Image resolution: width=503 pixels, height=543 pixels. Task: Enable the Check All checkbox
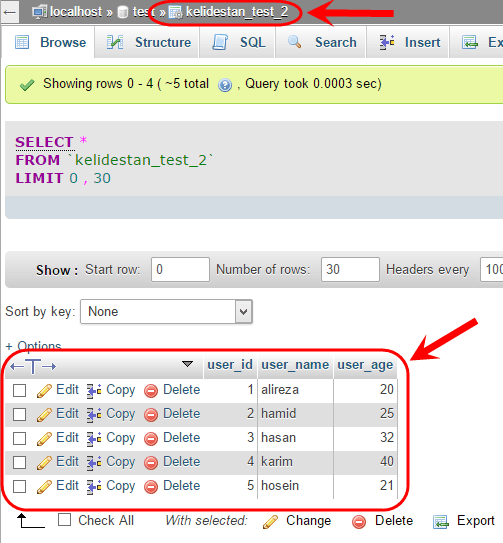[65, 520]
